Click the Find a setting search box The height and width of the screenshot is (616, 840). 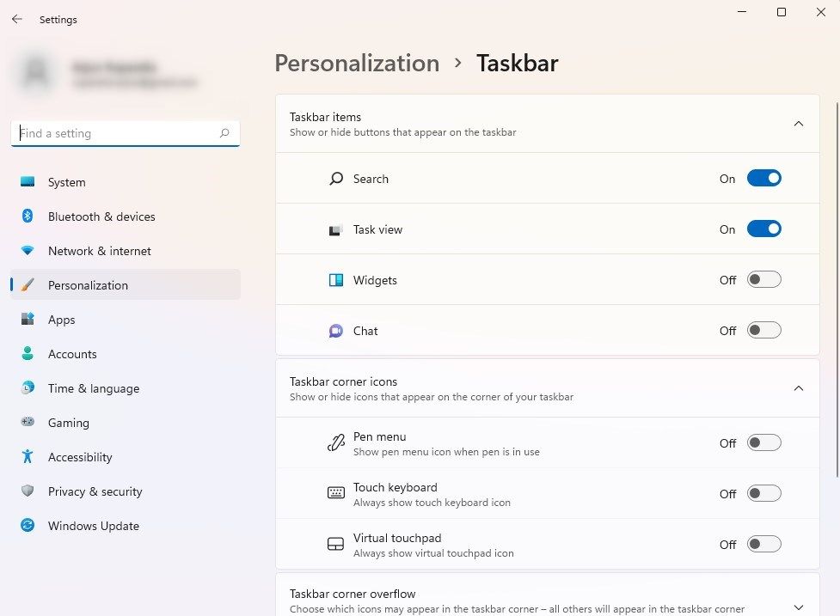tap(116, 133)
